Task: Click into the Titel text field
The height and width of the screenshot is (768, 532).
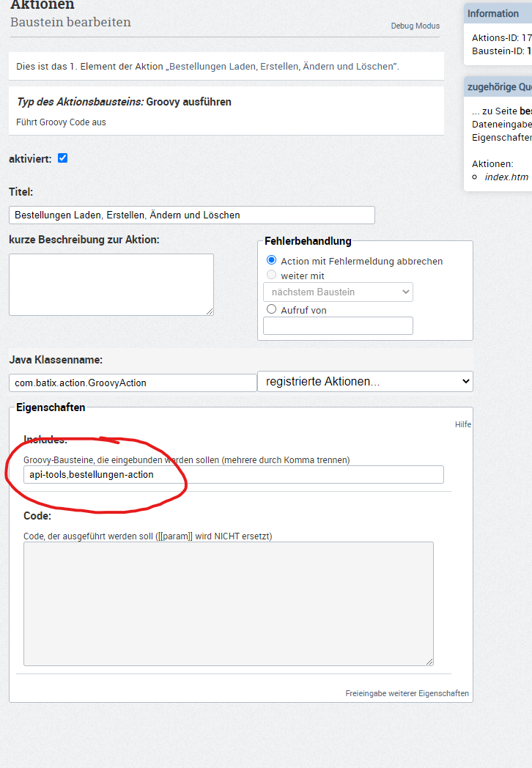Action: (x=192, y=215)
